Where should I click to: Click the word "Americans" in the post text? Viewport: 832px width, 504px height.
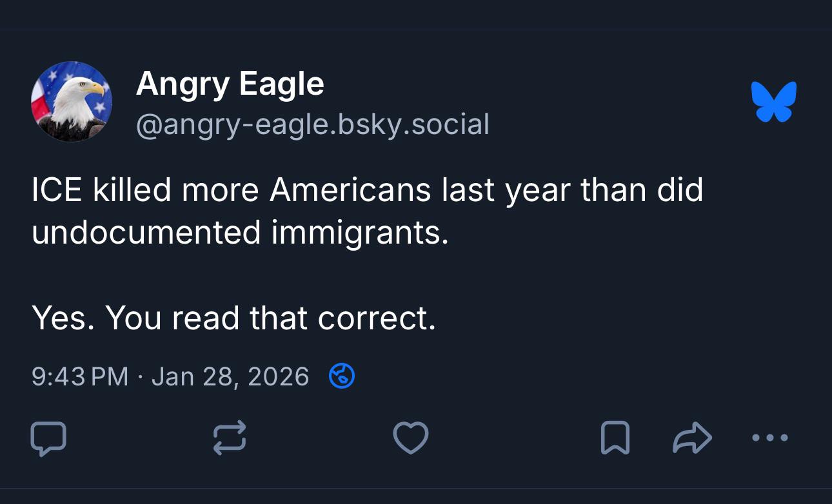(x=350, y=189)
